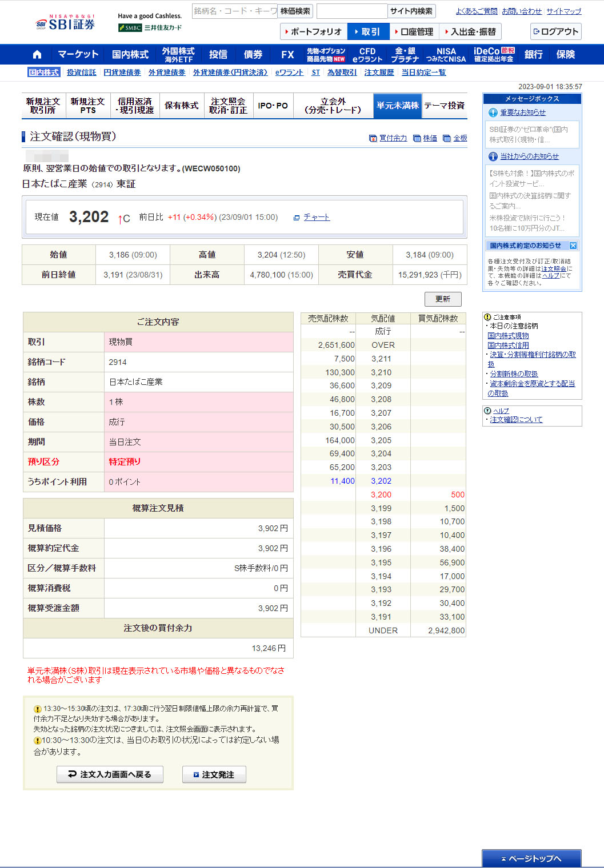
Task: Expand the 入出金・振替 menu
Action: (x=470, y=32)
